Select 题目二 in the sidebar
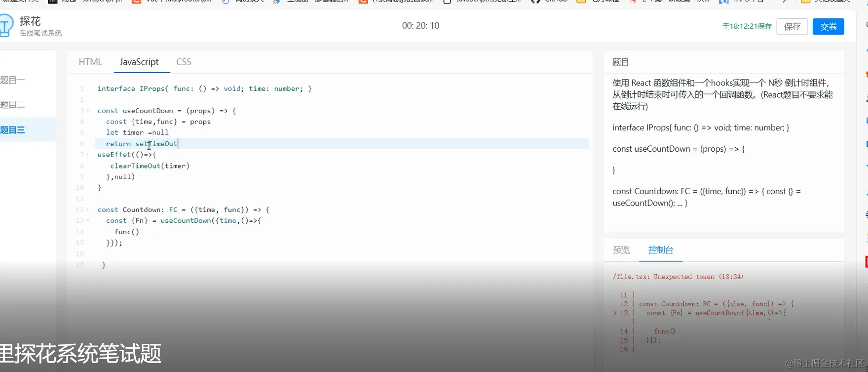This screenshot has height=372, width=868. click(13, 105)
